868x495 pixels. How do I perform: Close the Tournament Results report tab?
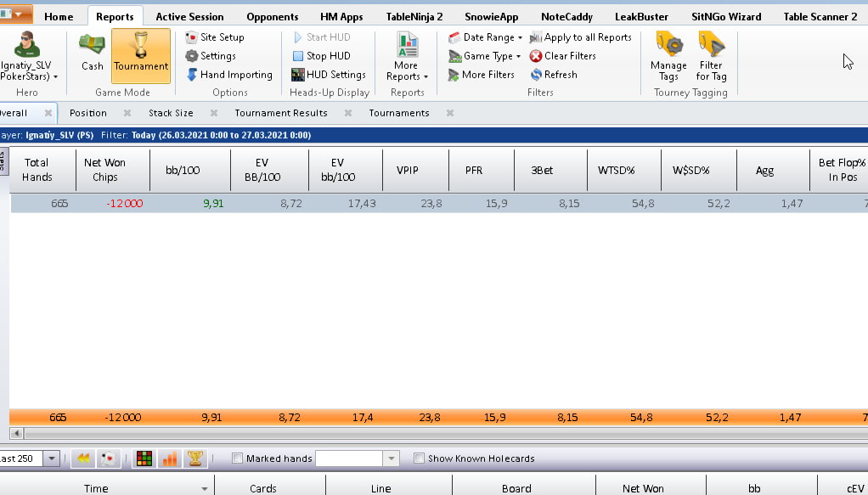348,113
